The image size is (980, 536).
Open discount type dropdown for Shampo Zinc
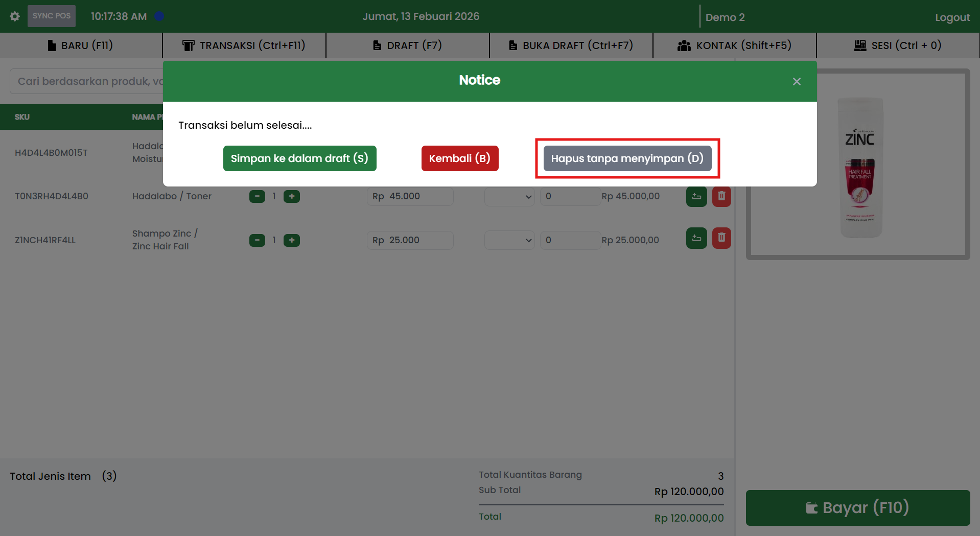509,240
